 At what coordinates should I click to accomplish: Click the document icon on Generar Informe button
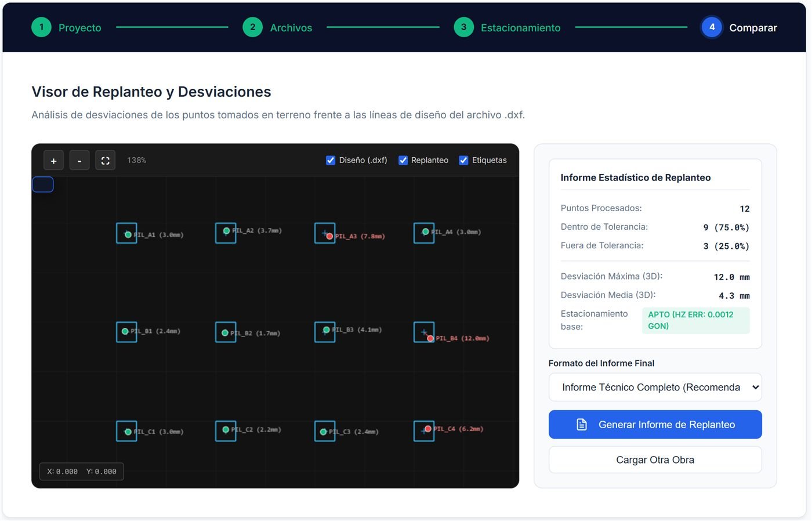click(x=582, y=425)
